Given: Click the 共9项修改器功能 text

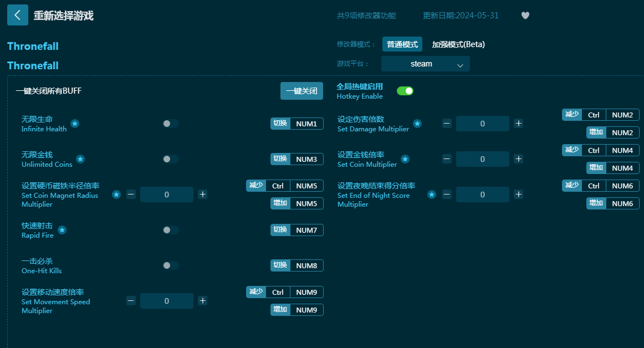Looking at the screenshot, I should click(366, 16).
